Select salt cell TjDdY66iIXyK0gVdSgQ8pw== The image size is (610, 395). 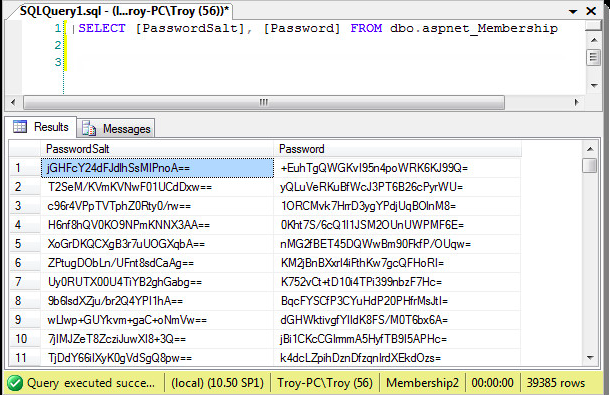click(157, 358)
